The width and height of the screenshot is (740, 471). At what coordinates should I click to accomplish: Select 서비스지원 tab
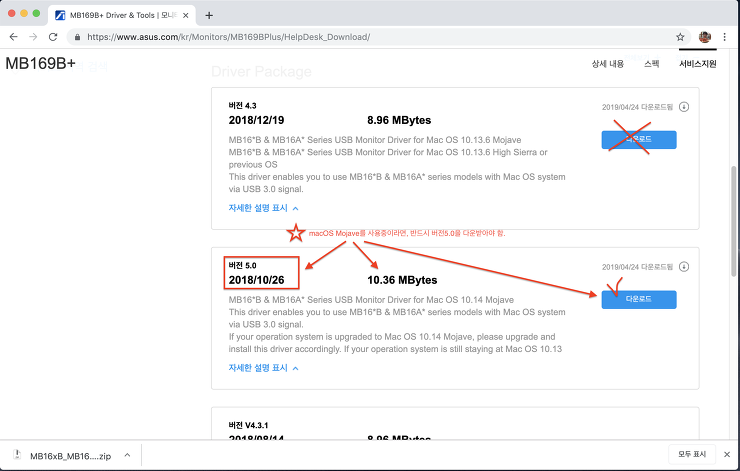698,64
